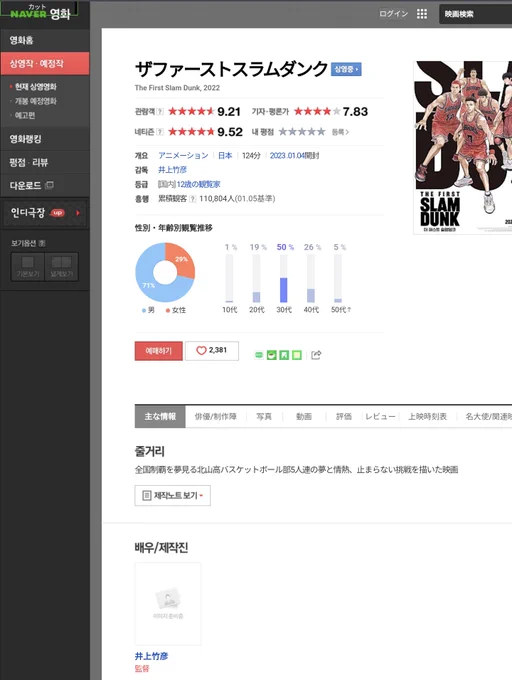Viewport: 512px width, 680px height.
Task: Click director link 井上竹彦 in info
Action: 172,170
